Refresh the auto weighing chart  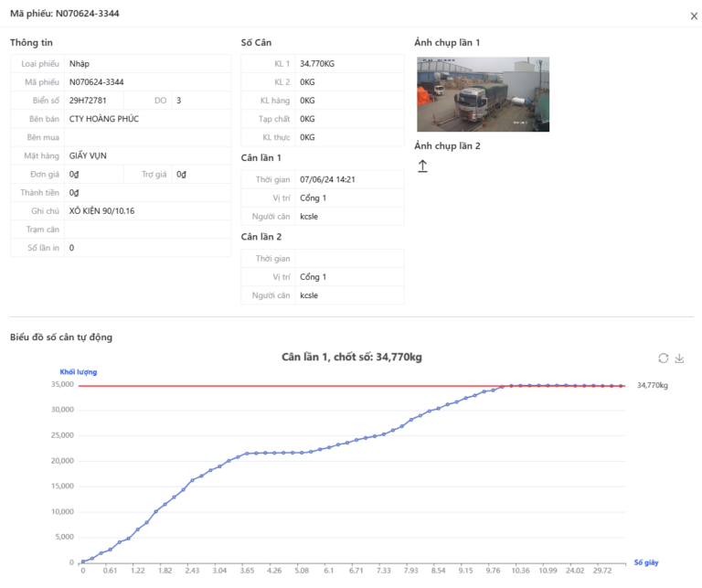(x=663, y=358)
